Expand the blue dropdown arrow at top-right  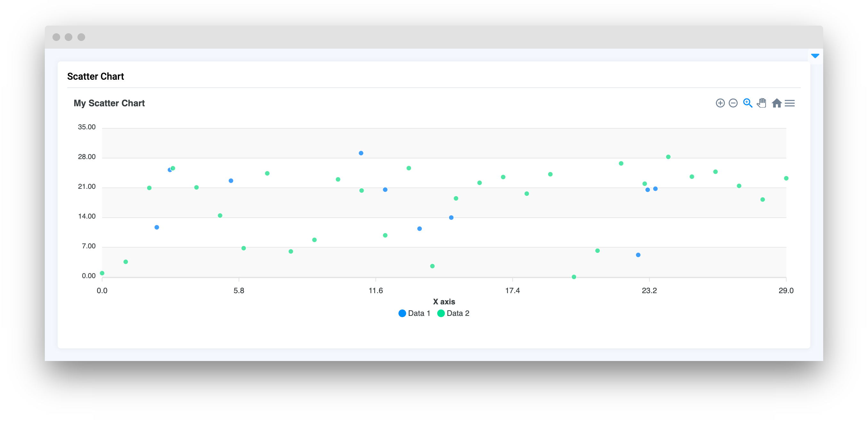815,56
